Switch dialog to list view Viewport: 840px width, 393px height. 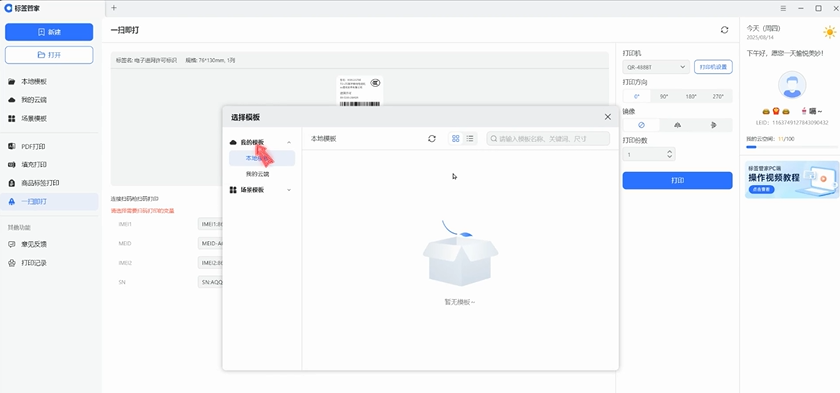pyautogui.click(x=470, y=138)
